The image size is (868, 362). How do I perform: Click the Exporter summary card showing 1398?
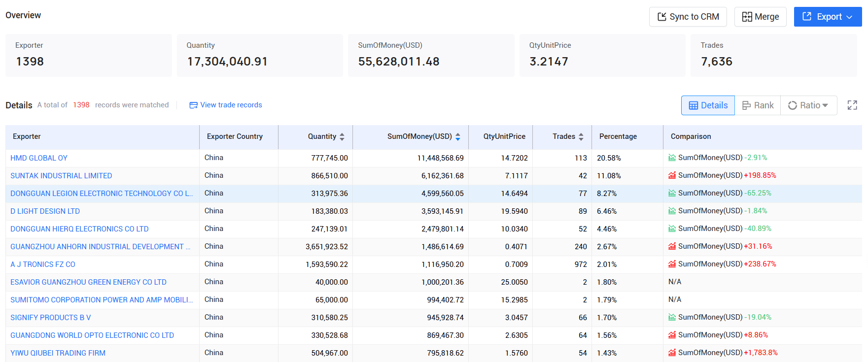click(x=89, y=55)
